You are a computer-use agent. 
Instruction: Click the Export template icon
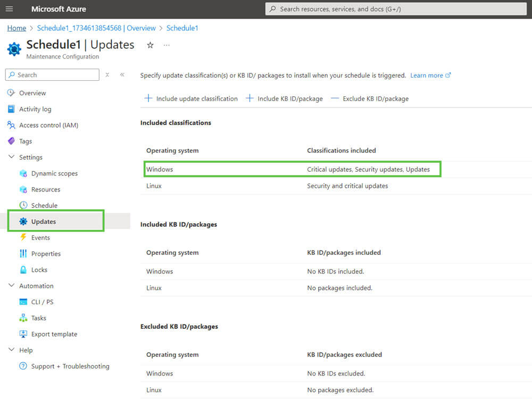coord(23,334)
